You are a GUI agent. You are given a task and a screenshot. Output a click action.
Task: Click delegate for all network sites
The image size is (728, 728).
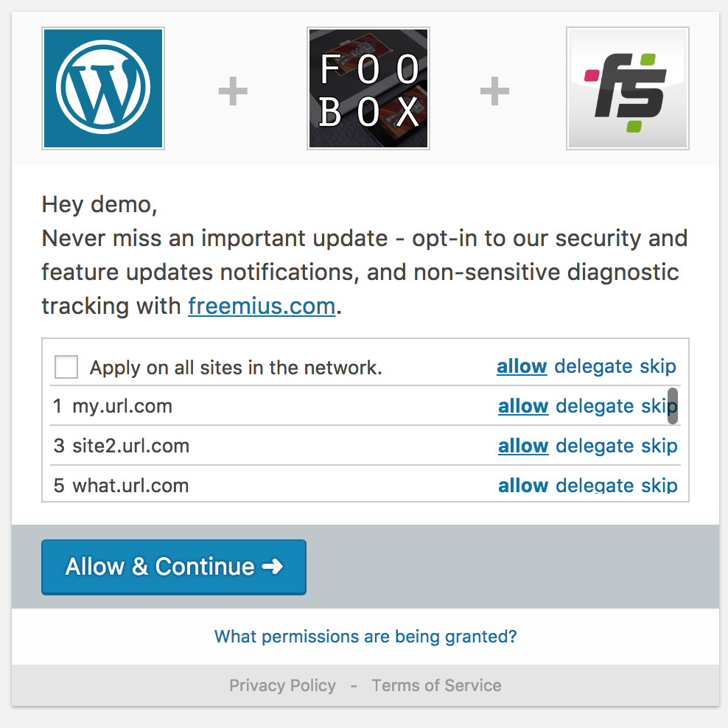click(x=593, y=366)
